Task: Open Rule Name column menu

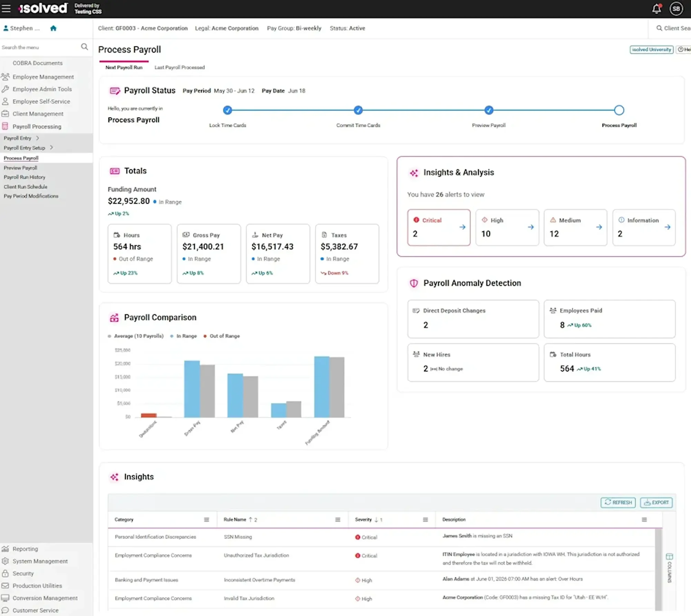Action: click(x=338, y=519)
